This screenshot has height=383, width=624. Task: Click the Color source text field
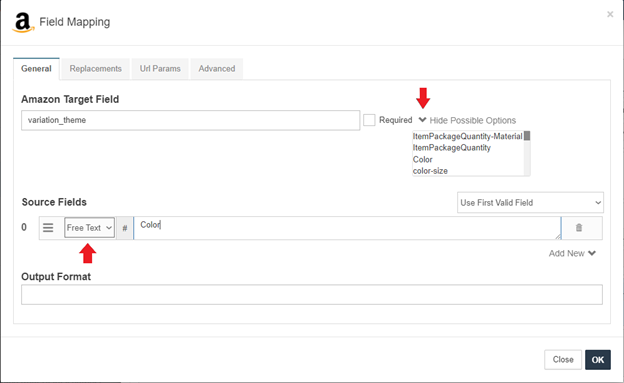pos(347,228)
